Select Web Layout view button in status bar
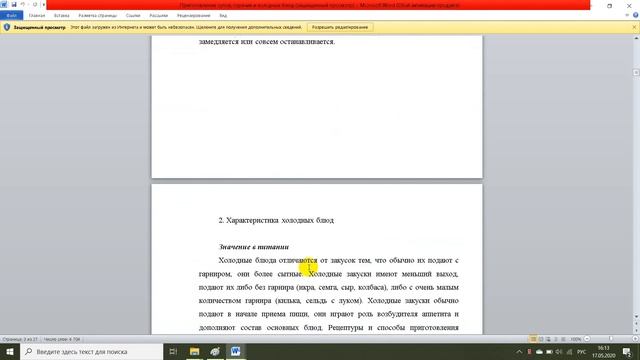The image size is (640, 360). 548,339
